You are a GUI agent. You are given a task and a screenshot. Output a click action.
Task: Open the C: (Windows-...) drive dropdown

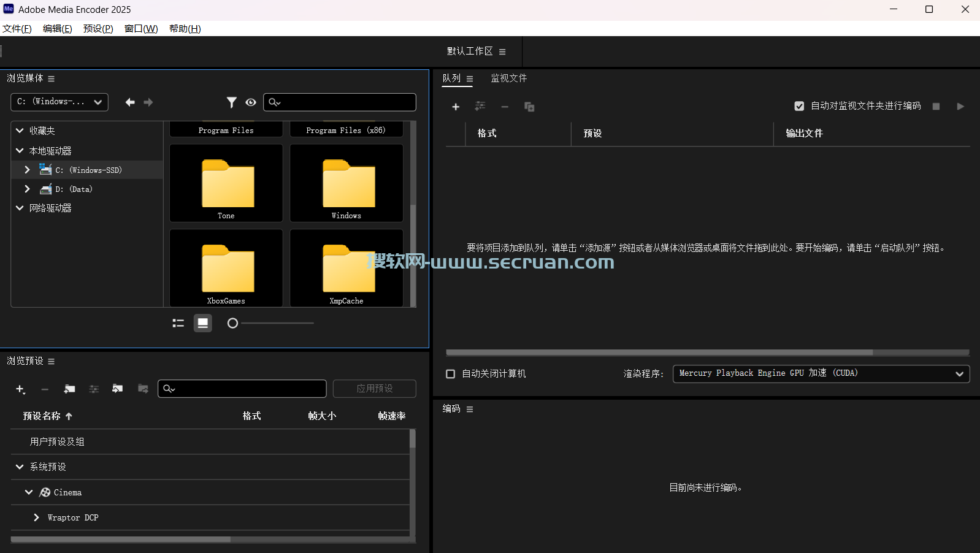click(x=59, y=102)
